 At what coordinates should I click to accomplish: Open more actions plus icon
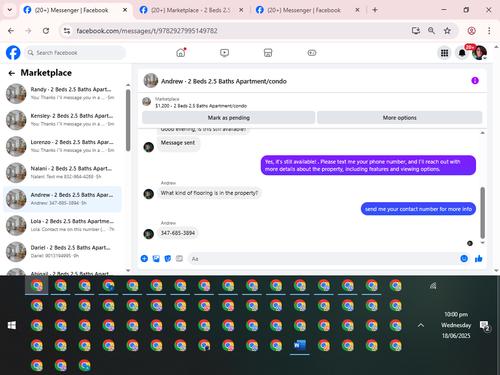tap(144, 259)
